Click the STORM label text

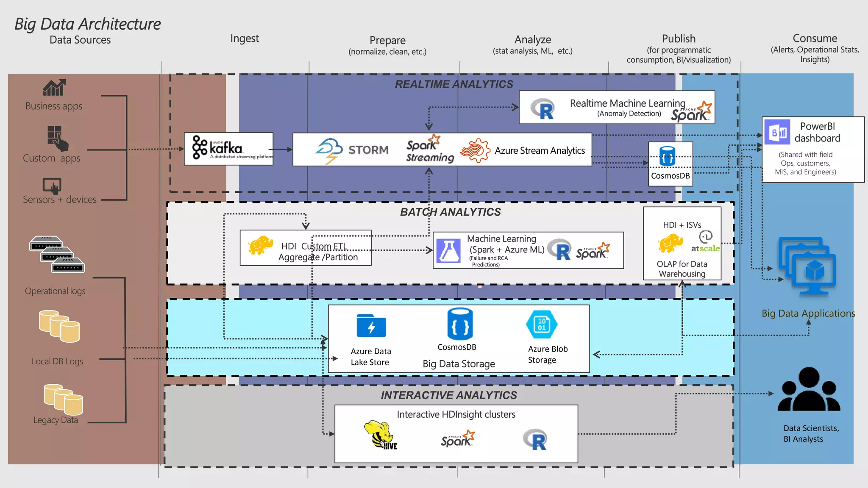click(x=368, y=150)
